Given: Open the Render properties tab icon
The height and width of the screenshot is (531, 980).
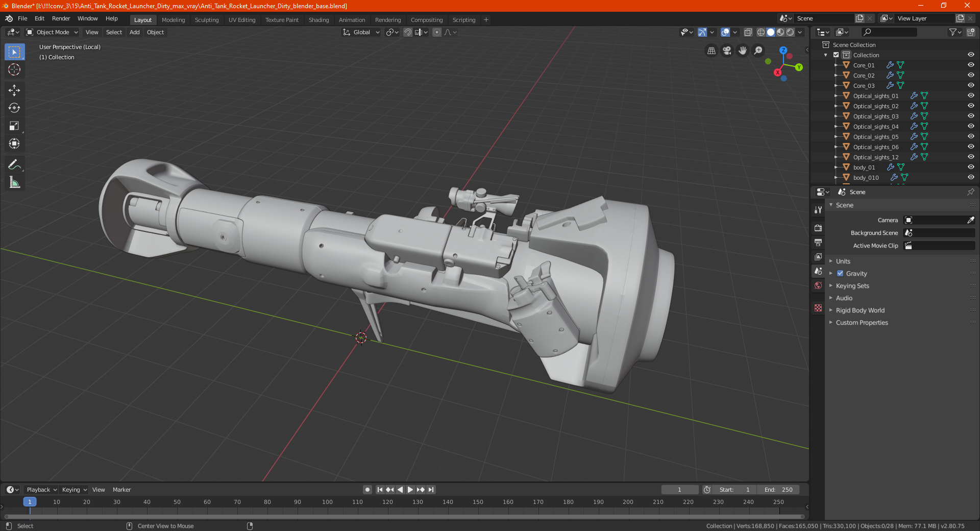Looking at the screenshot, I should pyautogui.click(x=818, y=228).
